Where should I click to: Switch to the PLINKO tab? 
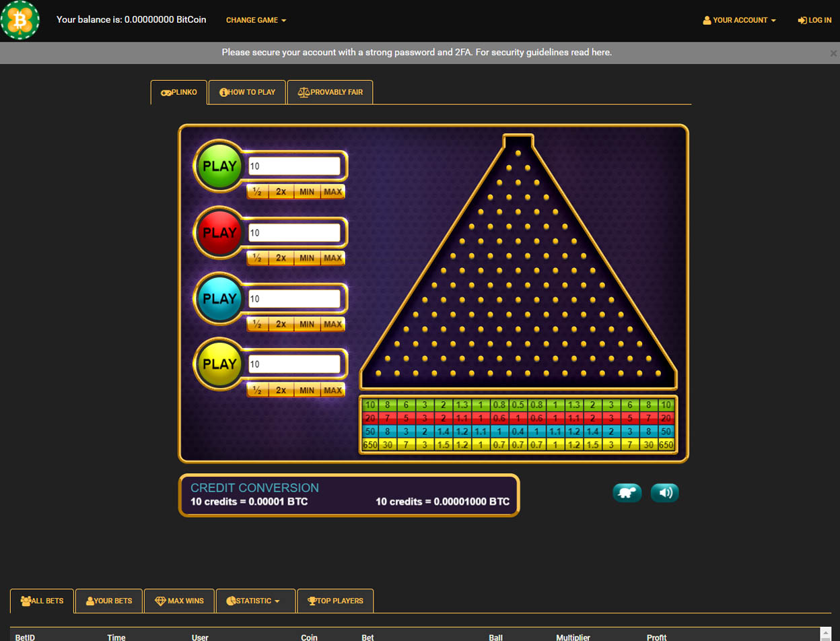pyautogui.click(x=179, y=92)
